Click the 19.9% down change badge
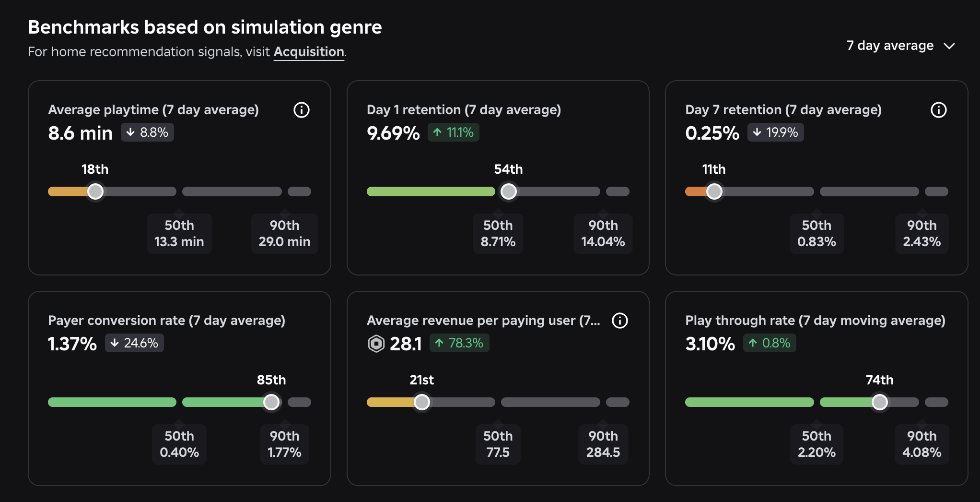 pyautogui.click(x=775, y=132)
